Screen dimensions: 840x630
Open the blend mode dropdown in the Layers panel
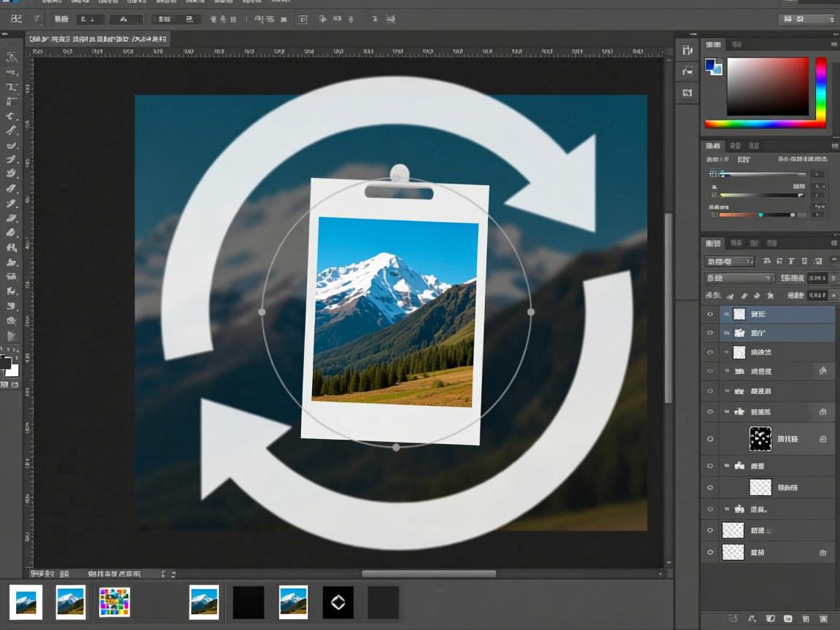(x=739, y=278)
